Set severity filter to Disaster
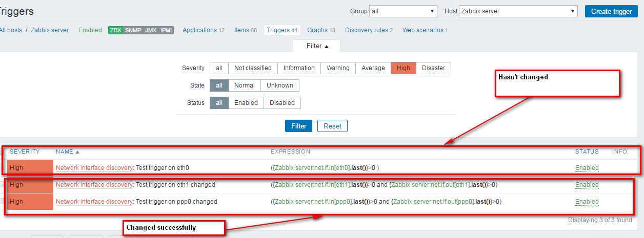This screenshot has height=238, width=644. [434, 68]
